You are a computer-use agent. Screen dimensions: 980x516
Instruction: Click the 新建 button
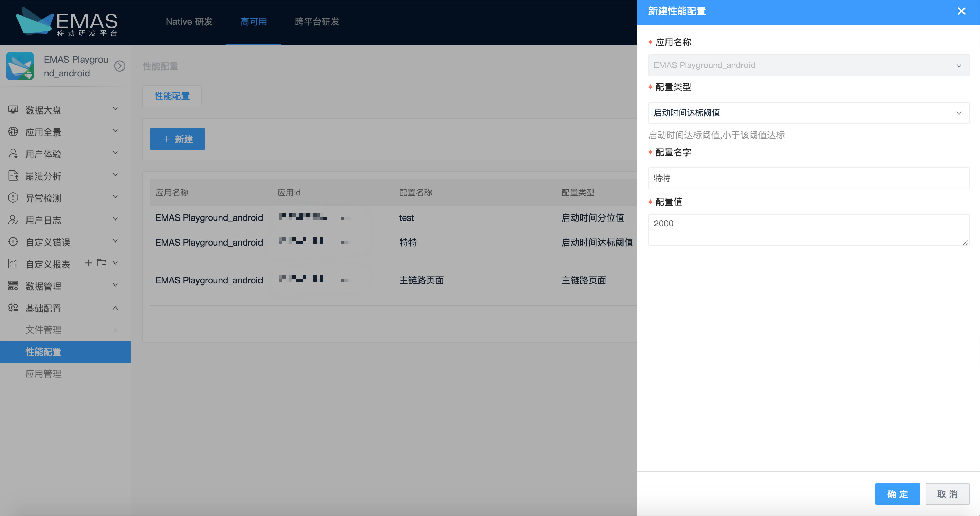pos(177,139)
